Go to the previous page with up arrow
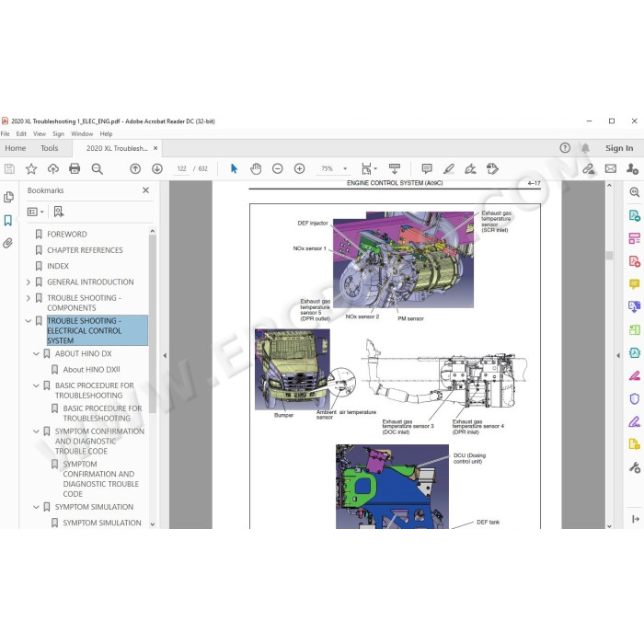Image resolution: width=644 pixels, height=644 pixels. [x=135, y=168]
